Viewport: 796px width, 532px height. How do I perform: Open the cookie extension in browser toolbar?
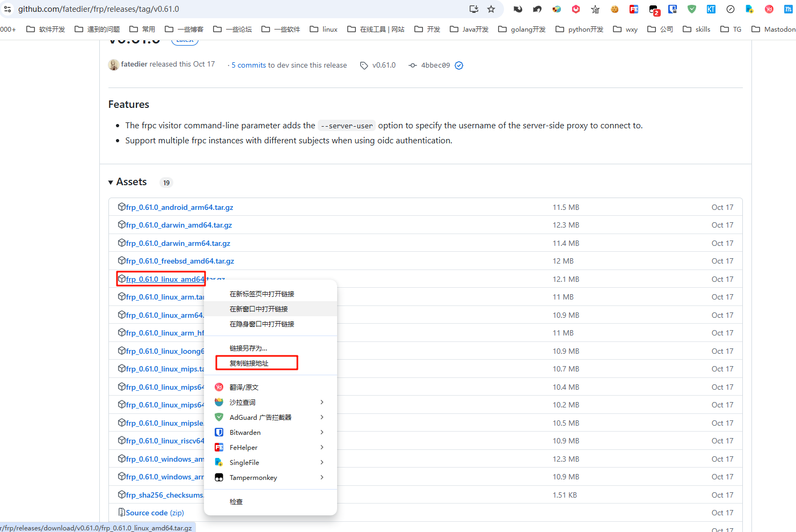click(x=615, y=9)
